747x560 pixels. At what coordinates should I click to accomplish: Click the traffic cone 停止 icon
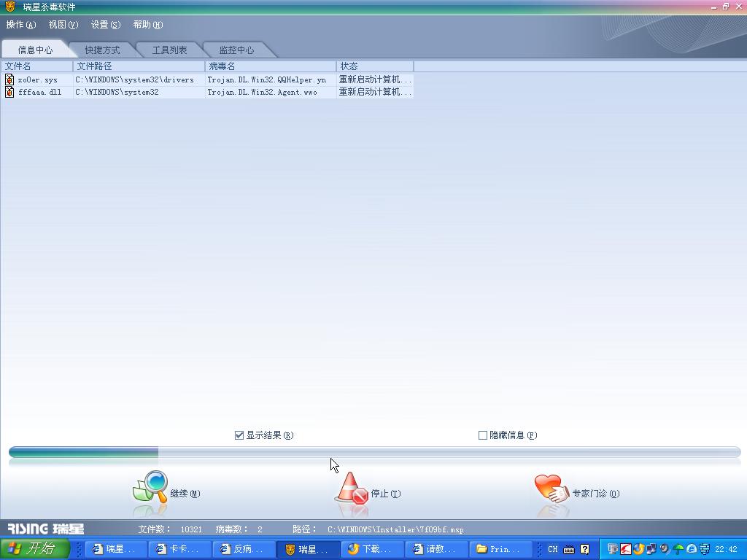point(352,488)
